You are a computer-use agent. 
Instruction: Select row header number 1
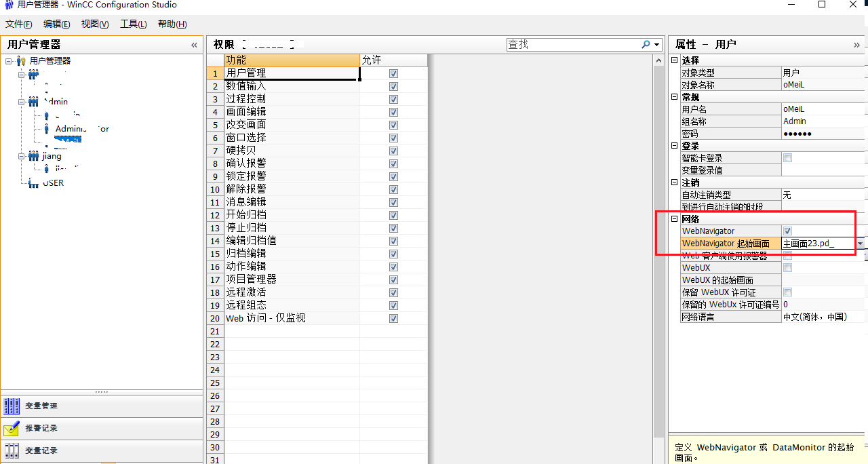tap(215, 73)
